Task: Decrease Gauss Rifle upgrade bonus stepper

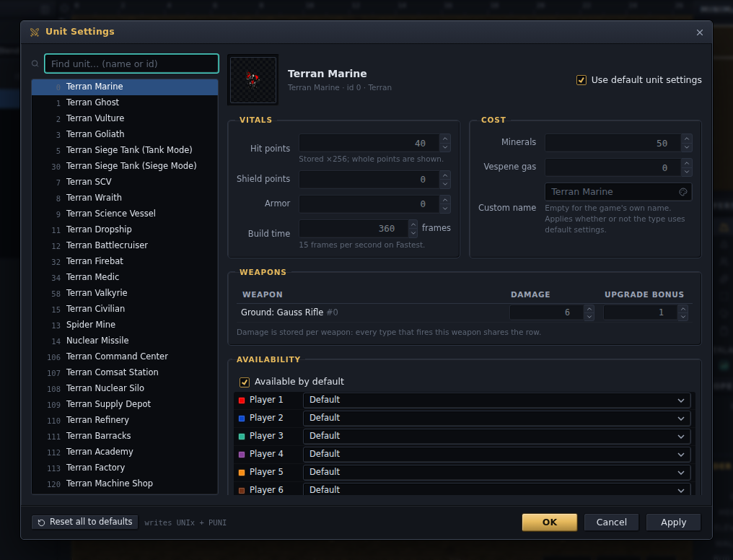Action: (683, 317)
